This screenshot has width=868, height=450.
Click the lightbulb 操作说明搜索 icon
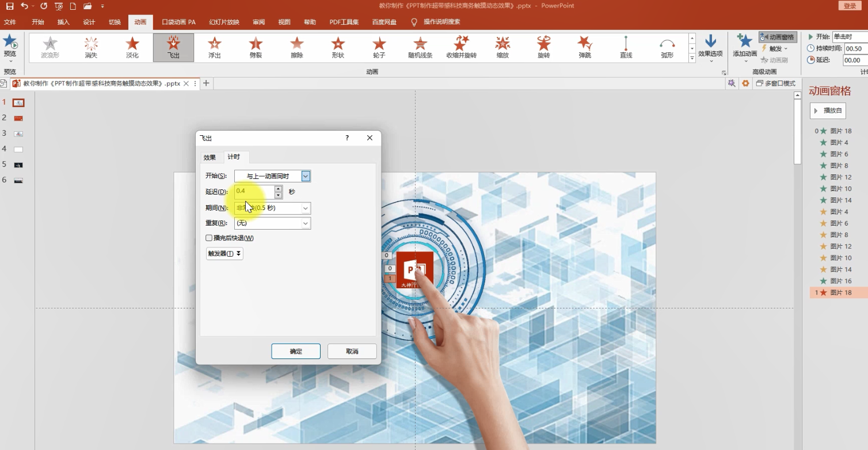tap(413, 22)
